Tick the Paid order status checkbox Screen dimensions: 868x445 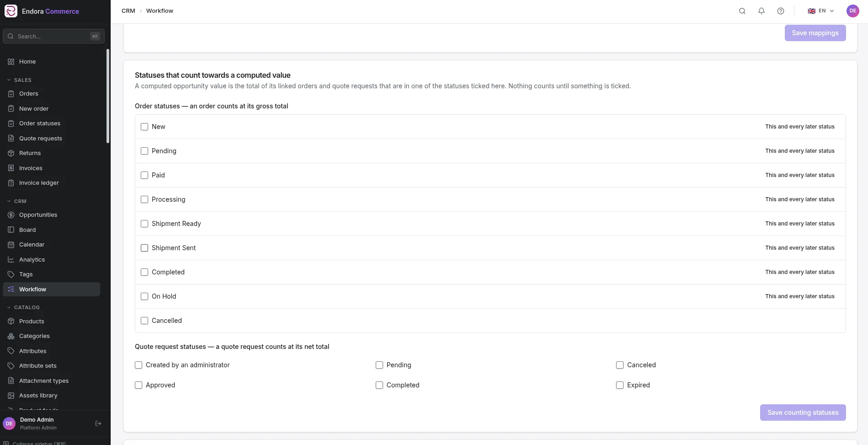[x=144, y=175]
